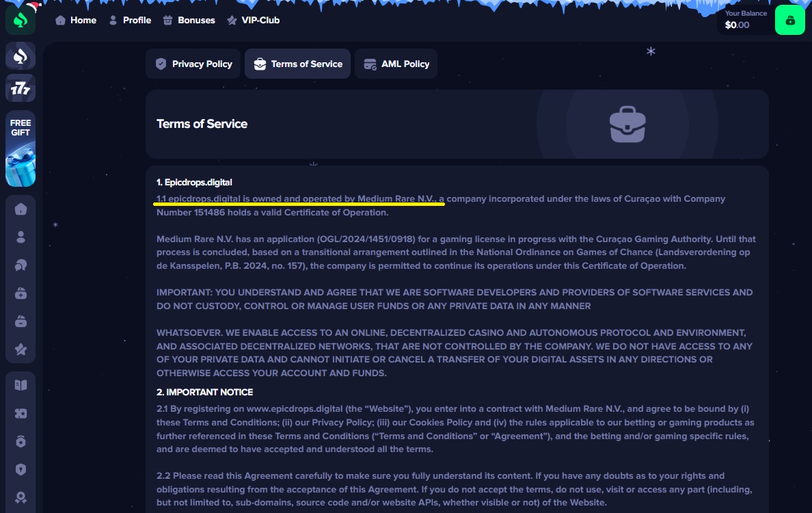Switch to the Privacy Policy tab

coord(193,64)
